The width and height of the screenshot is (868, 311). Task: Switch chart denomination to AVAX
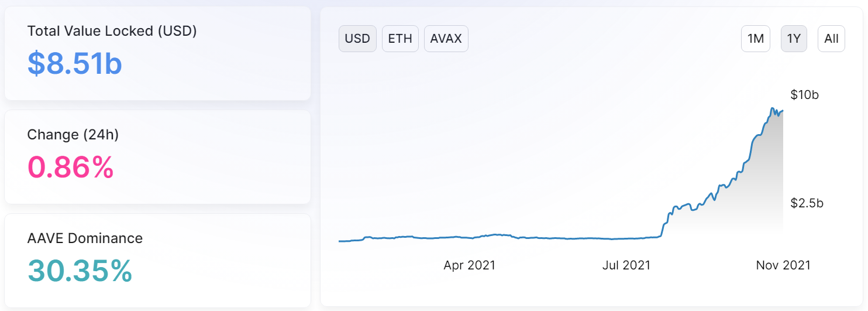tap(446, 39)
